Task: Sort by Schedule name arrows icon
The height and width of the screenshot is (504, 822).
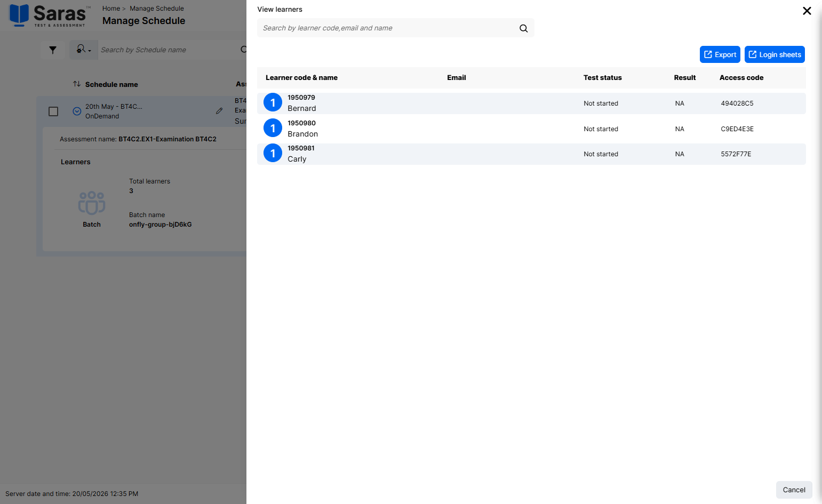Action: [x=77, y=84]
